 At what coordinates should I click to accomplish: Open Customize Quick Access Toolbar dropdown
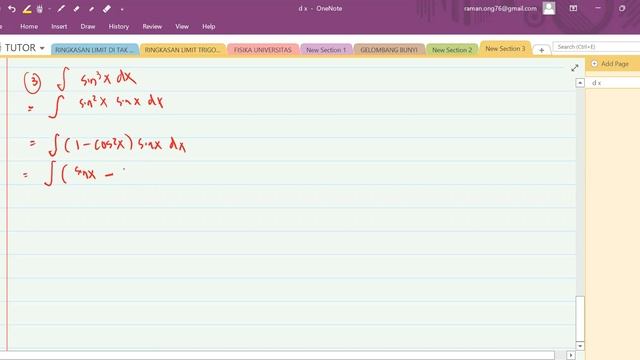click(122, 9)
